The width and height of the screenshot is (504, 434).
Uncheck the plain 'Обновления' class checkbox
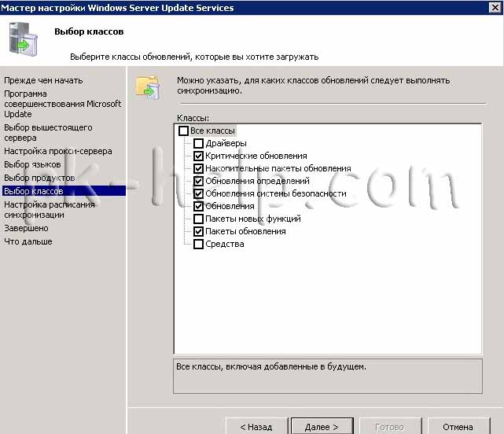(x=199, y=206)
